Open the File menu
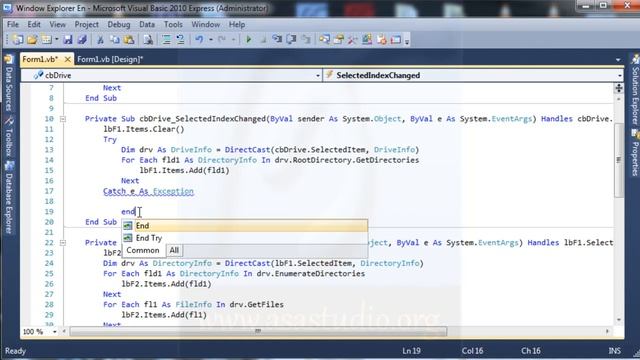This screenshot has width=640, height=360. [x=13, y=24]
